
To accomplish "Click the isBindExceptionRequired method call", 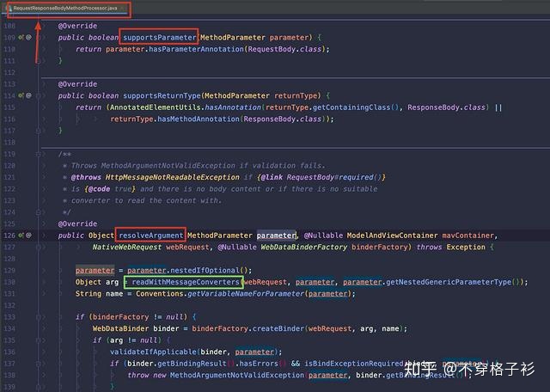I will click(x=353, y=364).
